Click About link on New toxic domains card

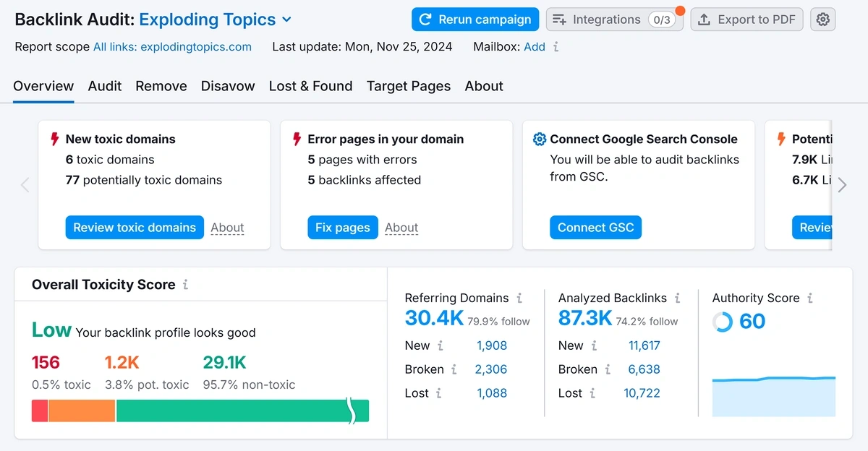[x=227, y=228]
